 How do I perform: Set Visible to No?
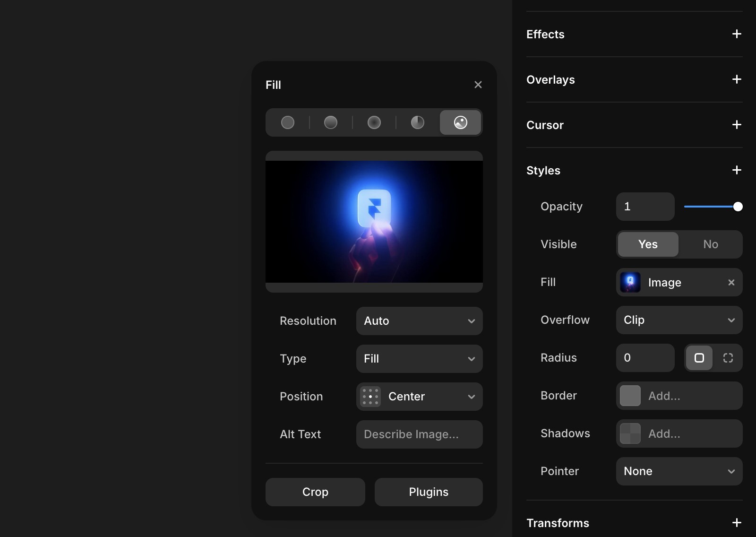click(x=711, y=244)
